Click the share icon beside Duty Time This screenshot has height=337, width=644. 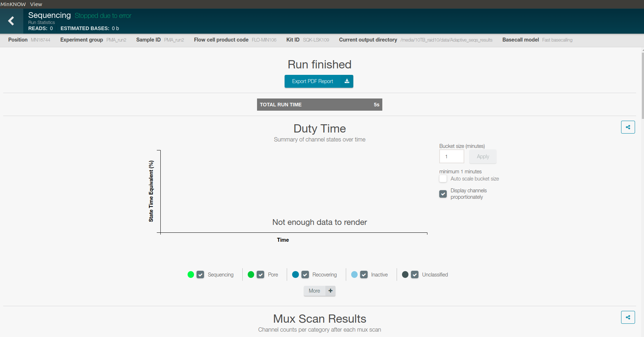point(628,127)
